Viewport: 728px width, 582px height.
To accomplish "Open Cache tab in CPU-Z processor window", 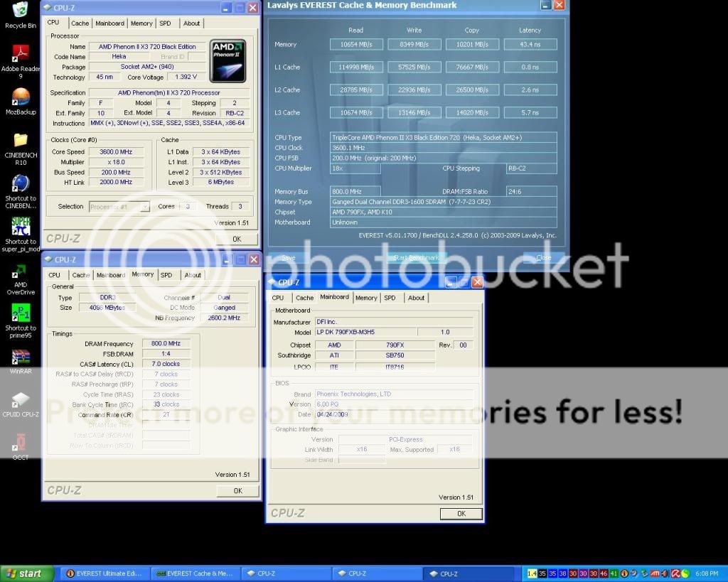I will point(80,23).
